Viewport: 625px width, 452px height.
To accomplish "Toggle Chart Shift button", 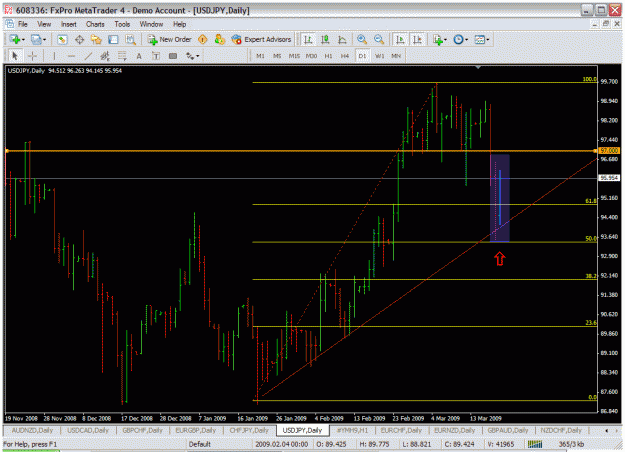I will click(x=417, y=39).
